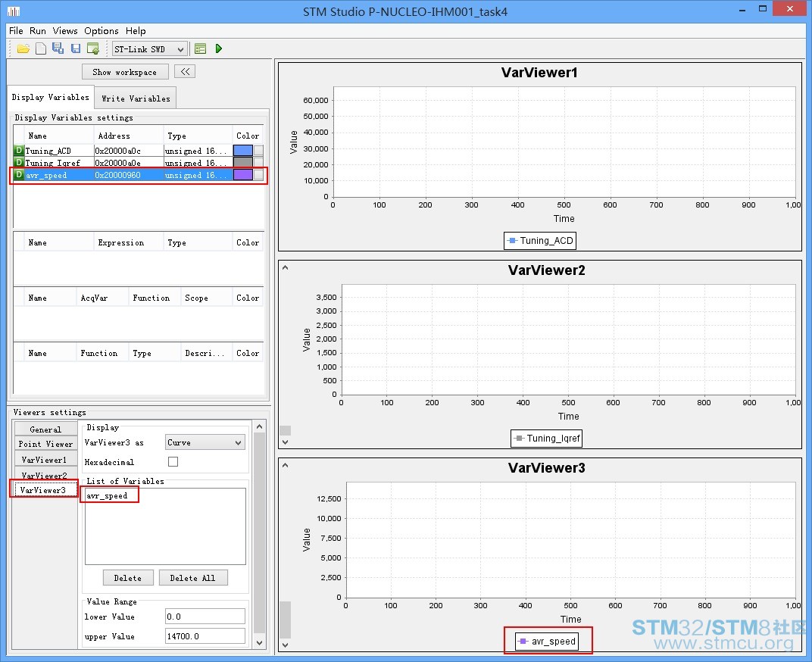
Task: Open the Run menu
Action: tap(38, 30)
